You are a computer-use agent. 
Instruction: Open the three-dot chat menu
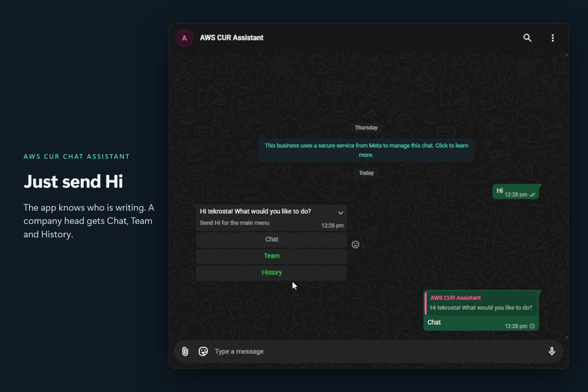pos(552,38)
